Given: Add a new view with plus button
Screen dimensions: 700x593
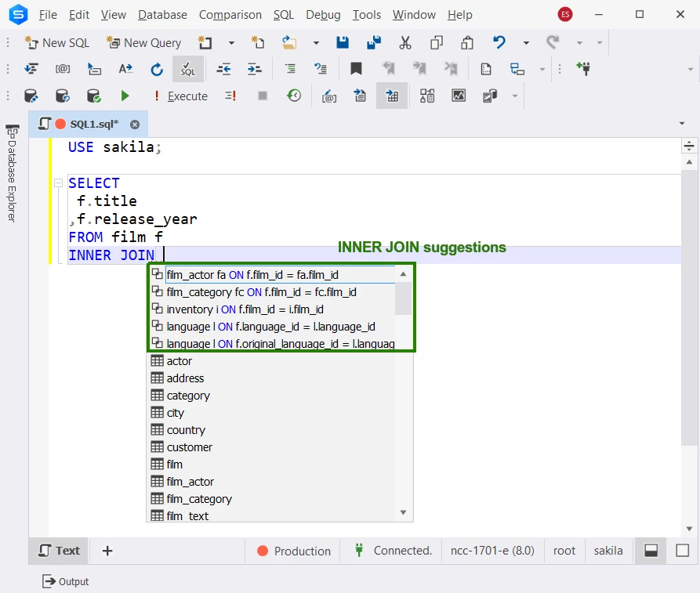Looking at the screenshot, I should [x=107, y=551].
